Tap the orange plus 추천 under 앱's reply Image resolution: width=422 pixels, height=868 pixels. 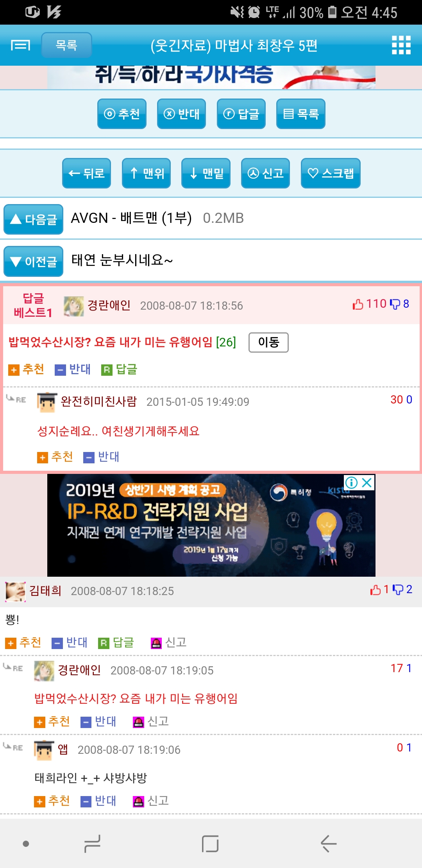point(39,802)
